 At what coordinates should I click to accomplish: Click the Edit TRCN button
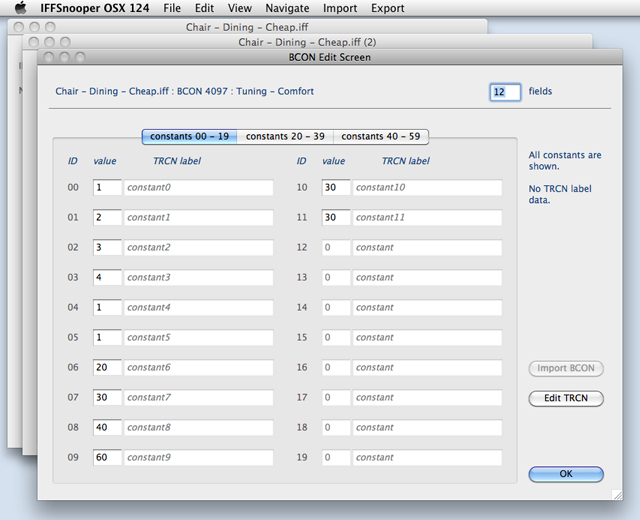tap(566, 398)
